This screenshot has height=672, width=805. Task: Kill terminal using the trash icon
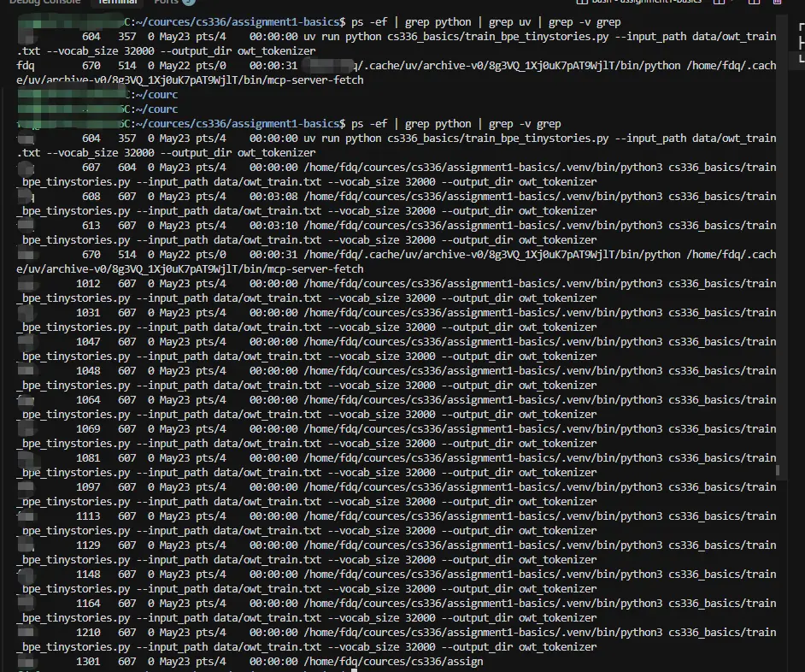(778, 2)
